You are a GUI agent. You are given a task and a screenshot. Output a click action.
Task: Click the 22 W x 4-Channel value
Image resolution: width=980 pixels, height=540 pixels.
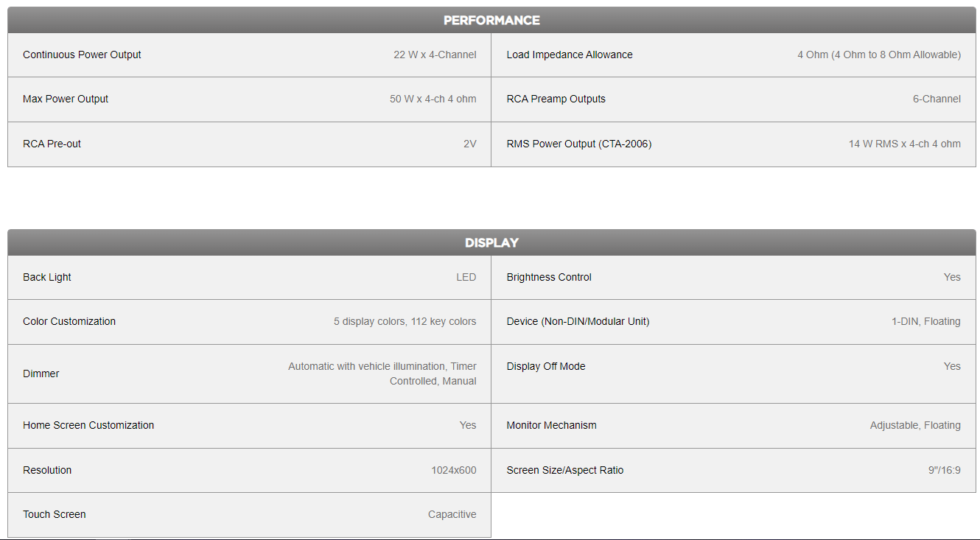435,55
